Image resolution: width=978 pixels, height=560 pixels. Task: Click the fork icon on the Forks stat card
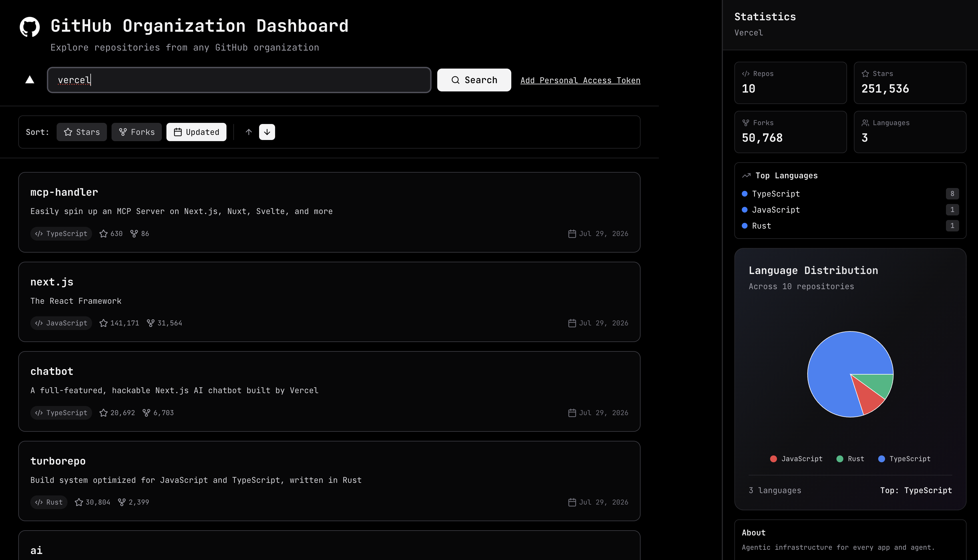pos(746,123)
